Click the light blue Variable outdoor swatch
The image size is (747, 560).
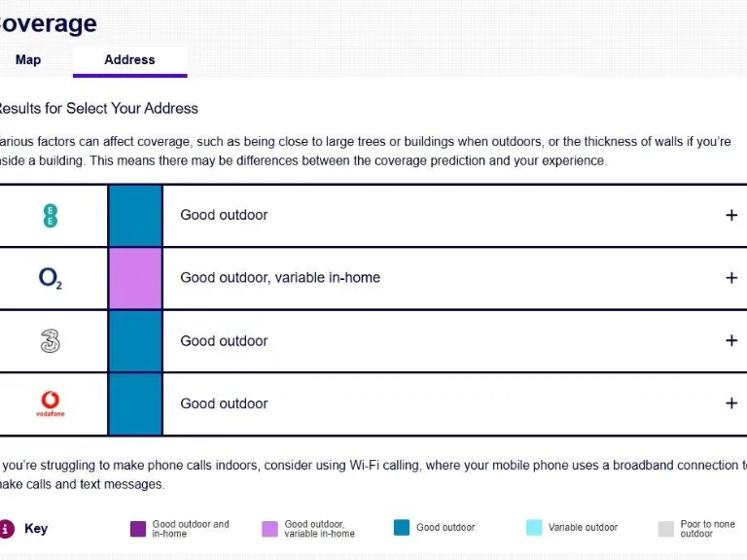533,528
